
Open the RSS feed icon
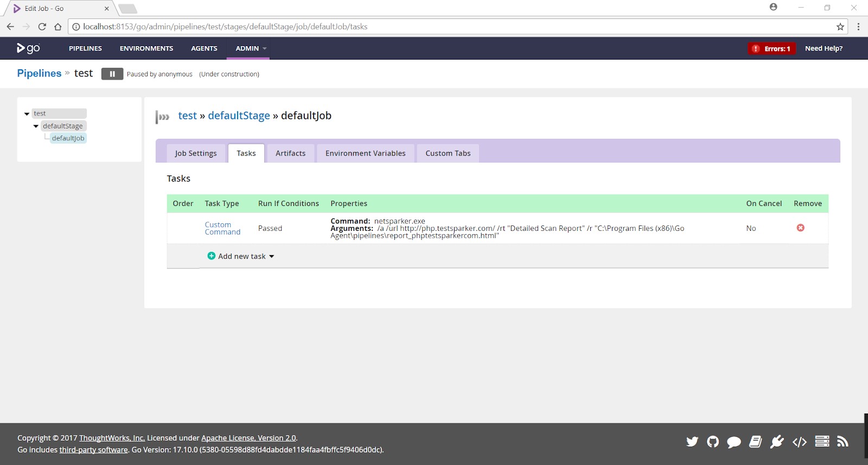pos(843,442)
